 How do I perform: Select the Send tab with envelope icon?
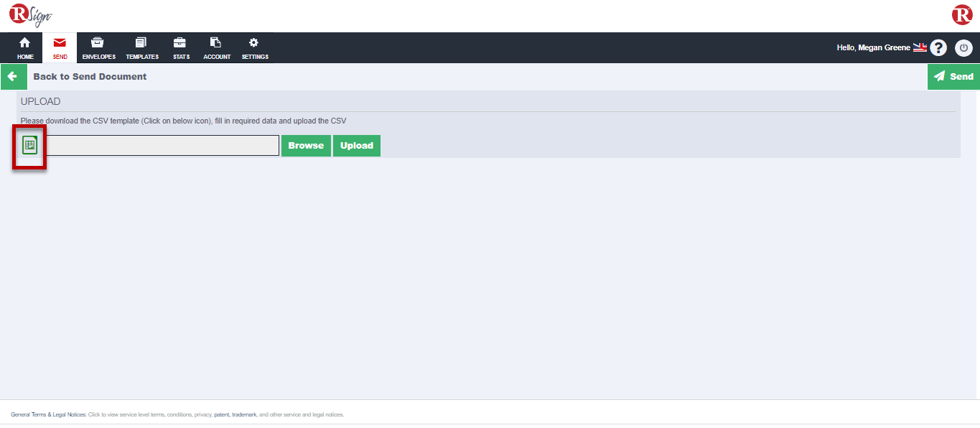pyautogui.click(x=60, y=48)
